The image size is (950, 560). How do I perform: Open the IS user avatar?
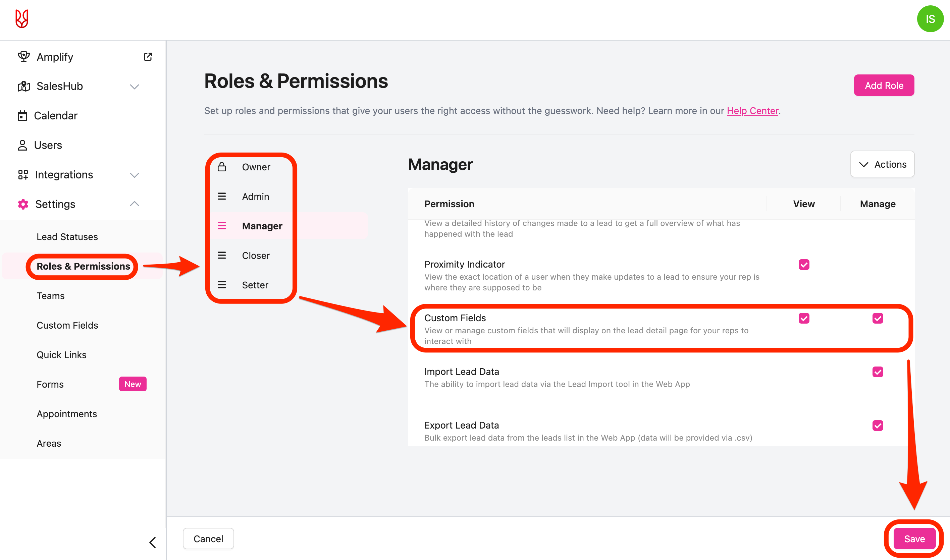(x=930, y=19)
